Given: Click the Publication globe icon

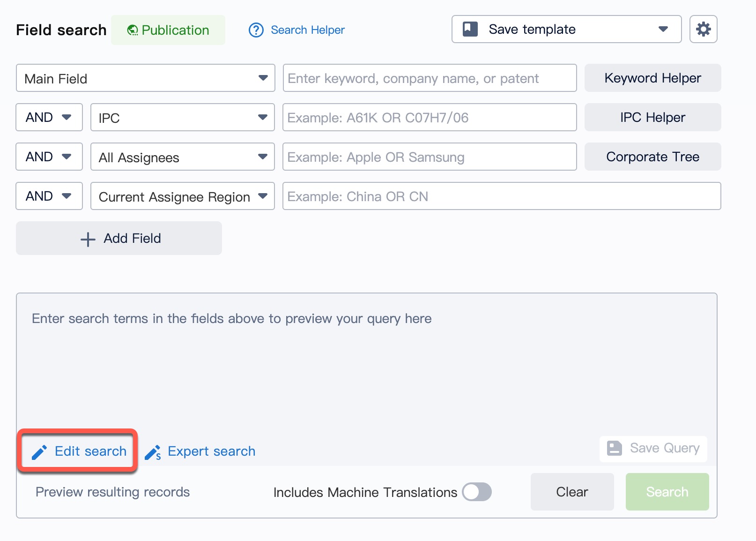Looking at the screenshot, I should [133, 30].
